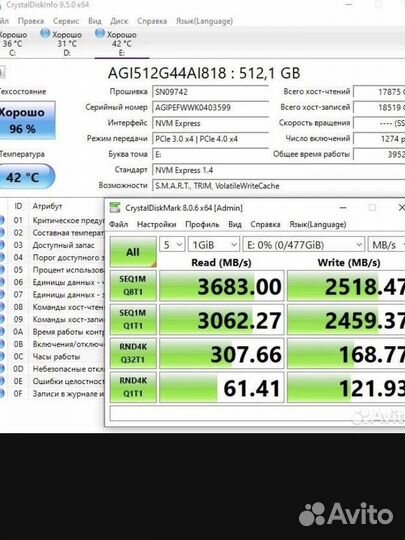
Task: Open Профиль menu in CrystalDiskMark
Action: pos(202,225)
